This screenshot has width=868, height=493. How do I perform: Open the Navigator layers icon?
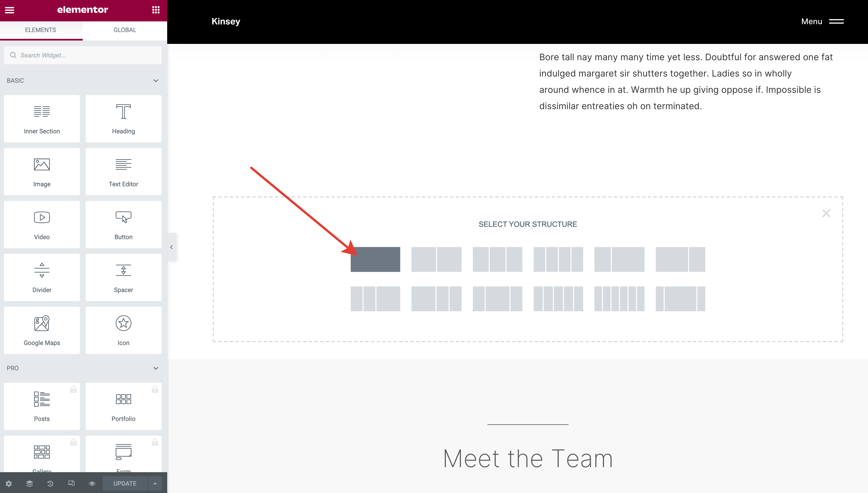pyautogui.click(x=30, y=483)
